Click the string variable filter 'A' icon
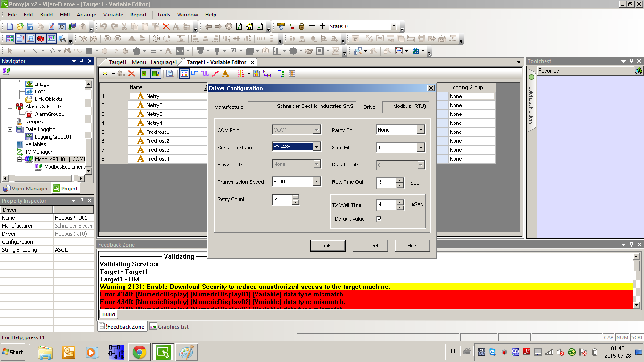Image resolution: width=644 pixels, height=362 pixels. pos(225,74)
